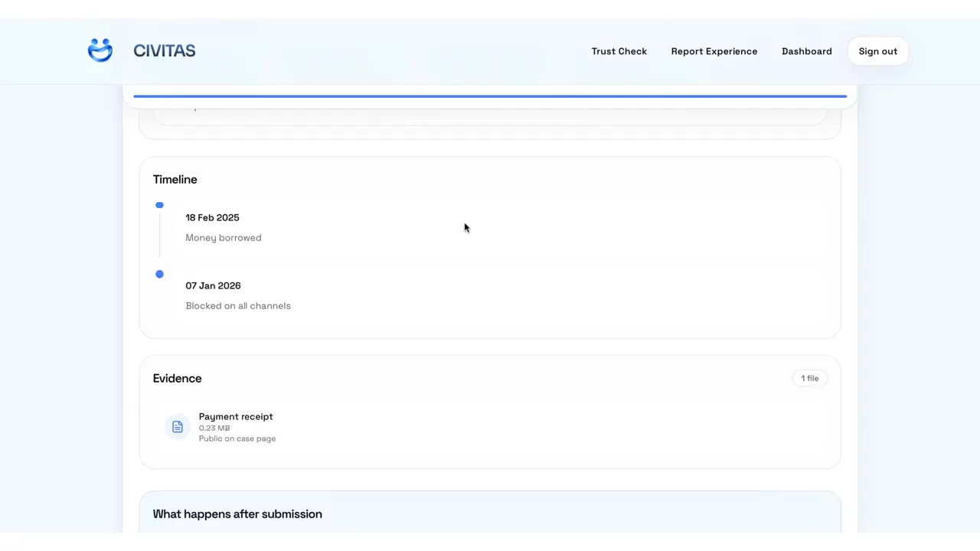The image size is (980, 551).
Task: Open the Dashboard link
Action: click(x=806, y=51)
